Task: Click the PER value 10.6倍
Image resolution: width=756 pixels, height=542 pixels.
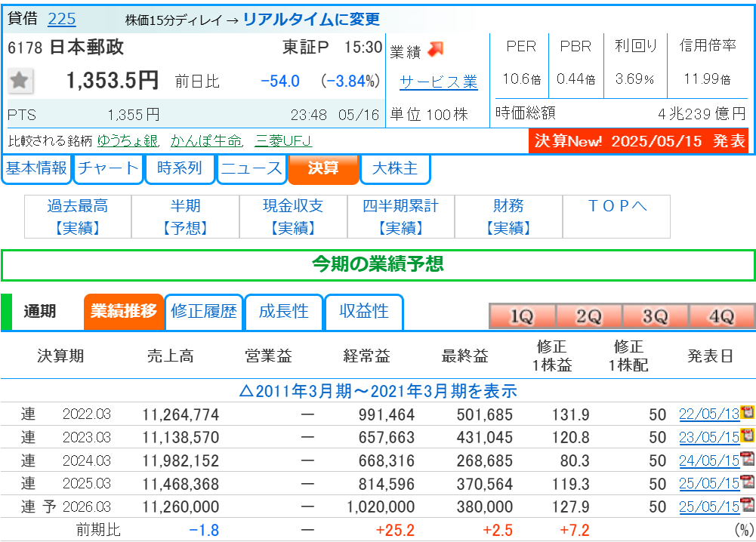Action: click(522, 79)
